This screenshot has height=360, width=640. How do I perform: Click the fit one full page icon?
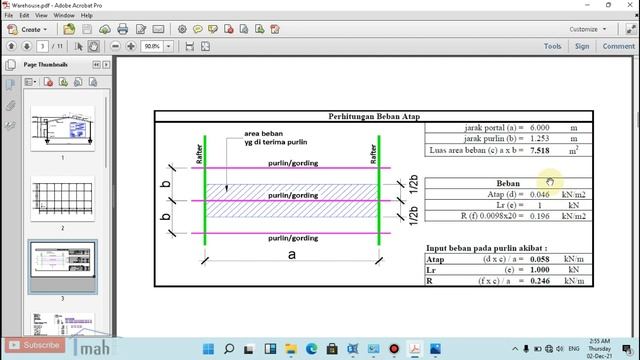click(205, 46)
